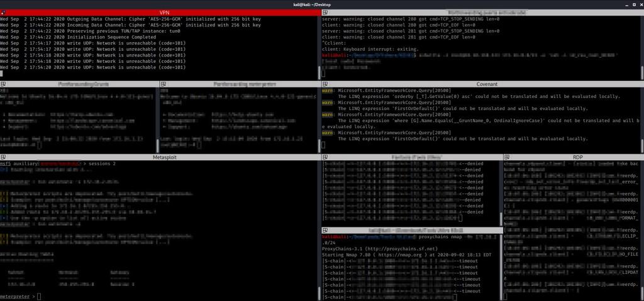Select the Covenant pane titlebar
The width and height of the screenshot is (644, 301).
click(x=483, y=84)
